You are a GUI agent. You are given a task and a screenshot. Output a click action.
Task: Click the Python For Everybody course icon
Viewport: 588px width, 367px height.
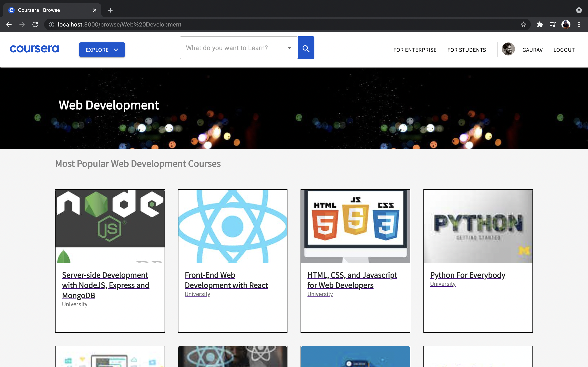[478, 226]
